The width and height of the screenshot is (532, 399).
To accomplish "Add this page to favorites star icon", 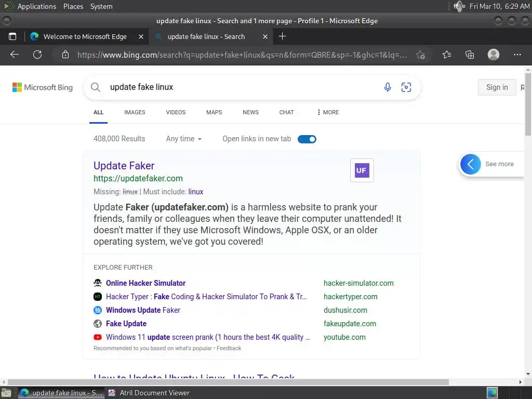I will 421,55.
